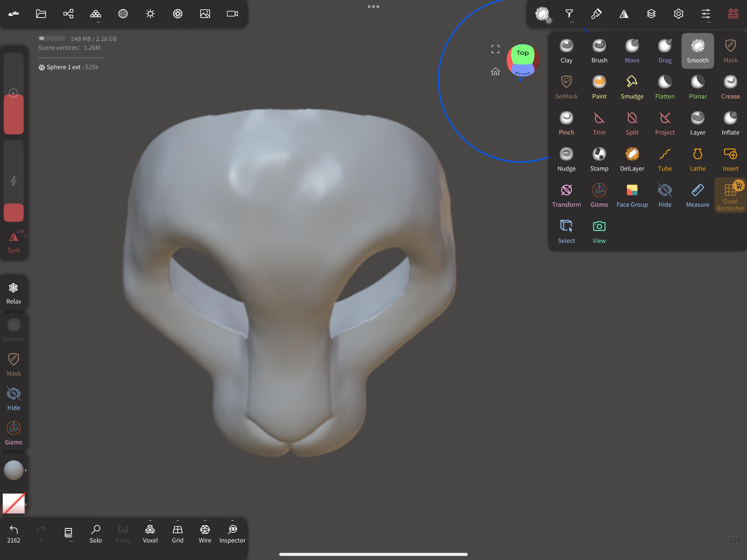Choose the Nudge tool
Image resolution: width=747 pixels, height=560 pixels.
[x=566, y=159]
